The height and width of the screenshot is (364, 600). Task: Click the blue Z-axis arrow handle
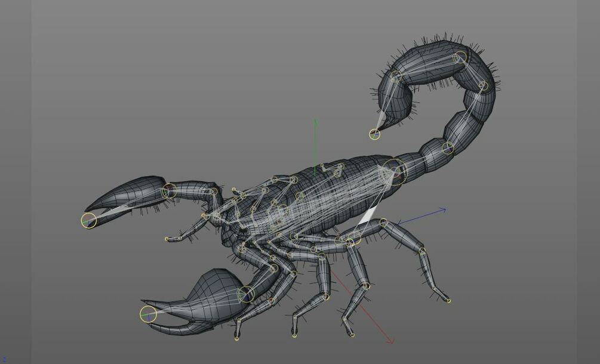(443, 210)
